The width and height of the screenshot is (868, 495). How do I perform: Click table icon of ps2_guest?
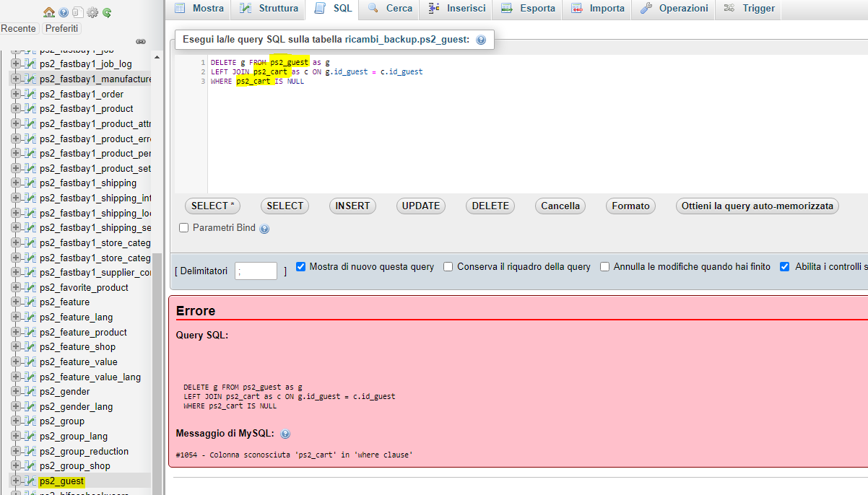(x=30, y=481)
